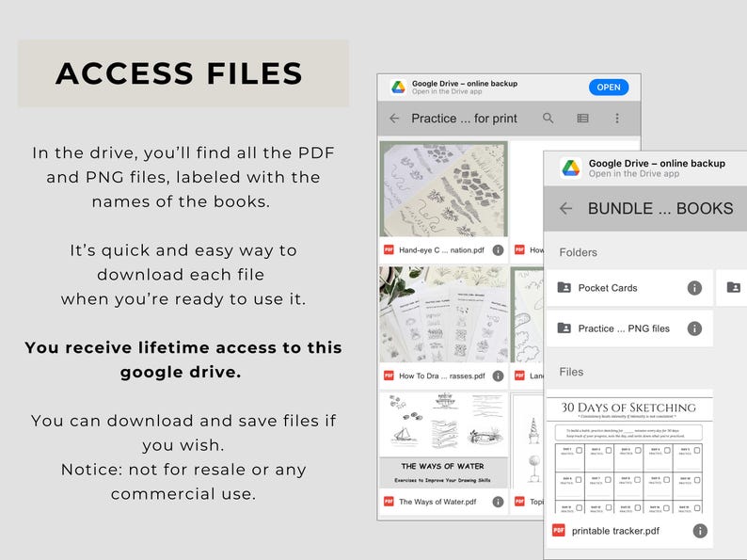Open printable tracker.pdf file
The width and height of the screenshot is (747, 560).
click(628, 531)
